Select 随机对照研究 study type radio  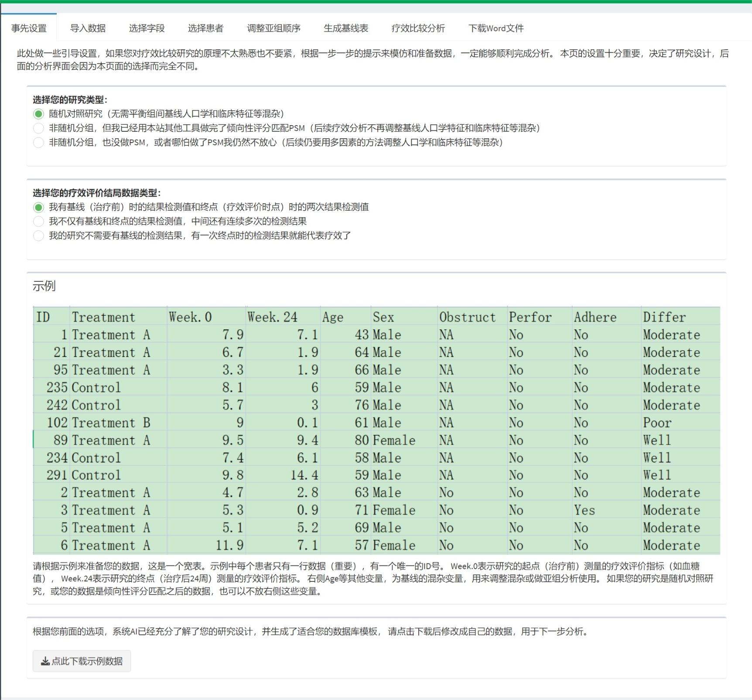[x=38, y=114]
